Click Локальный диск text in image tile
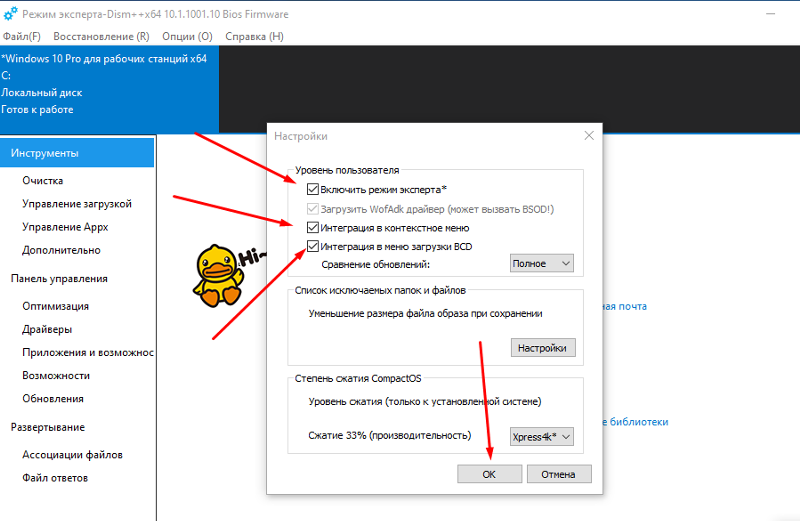This screenshot has height=521, width=800. tap(42, 93)
